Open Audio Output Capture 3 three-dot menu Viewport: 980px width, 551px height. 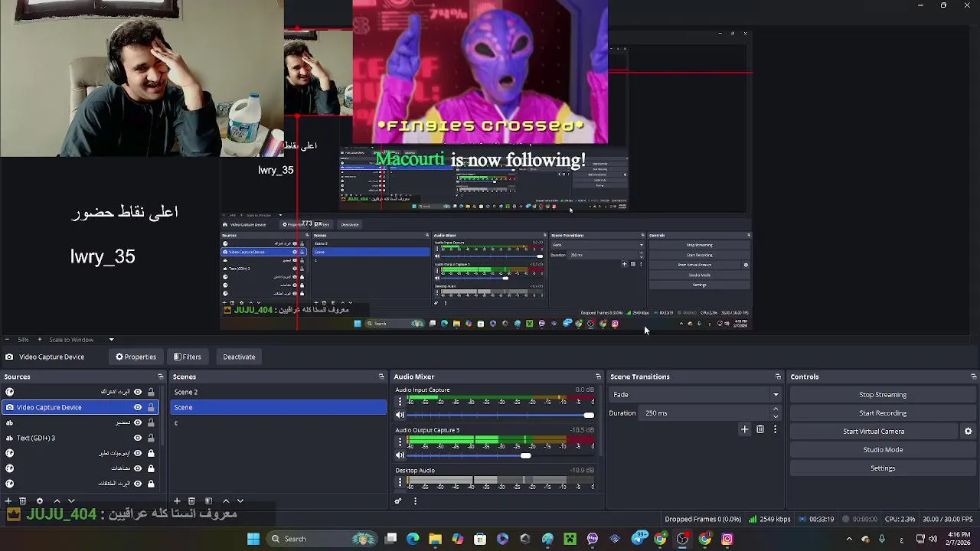tap(400, 442)
